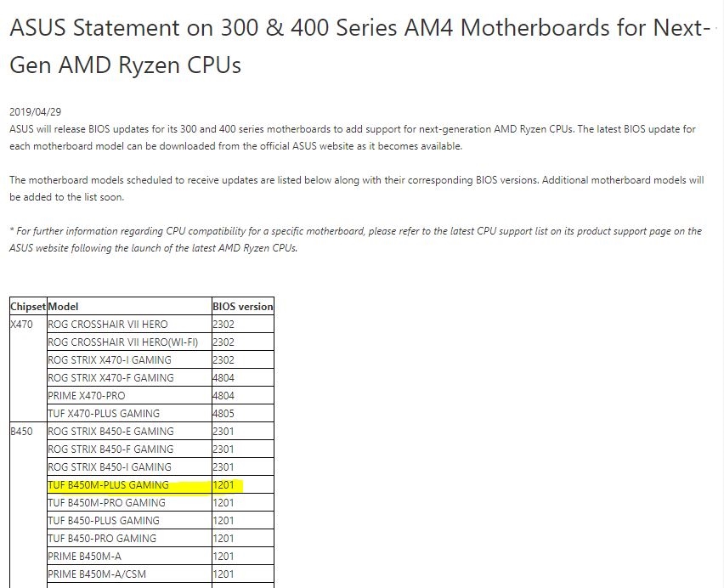Click the yellow-highlighted 1201 BIOS version
The image size is (724, 588).
click(224, 484)
